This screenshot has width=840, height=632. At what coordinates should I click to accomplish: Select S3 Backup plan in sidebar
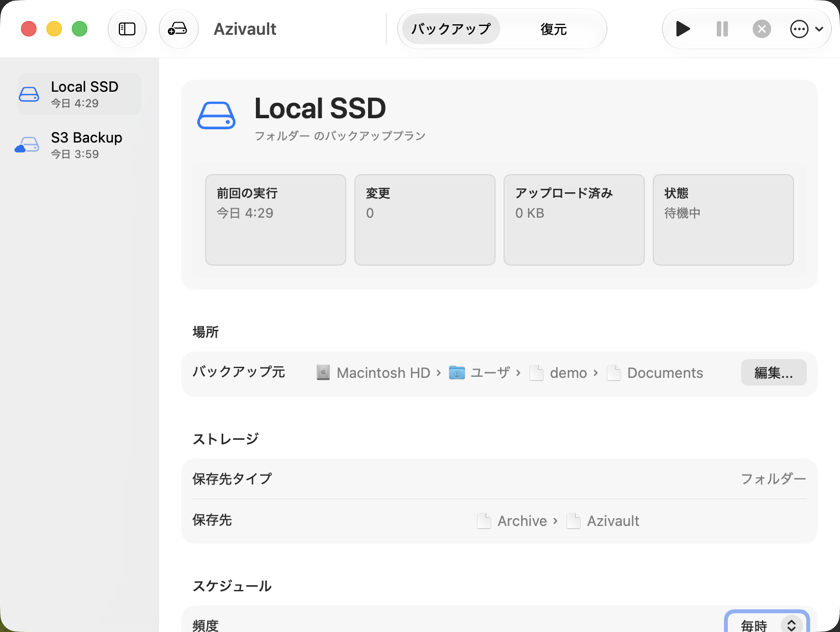[x=80, y=145]
